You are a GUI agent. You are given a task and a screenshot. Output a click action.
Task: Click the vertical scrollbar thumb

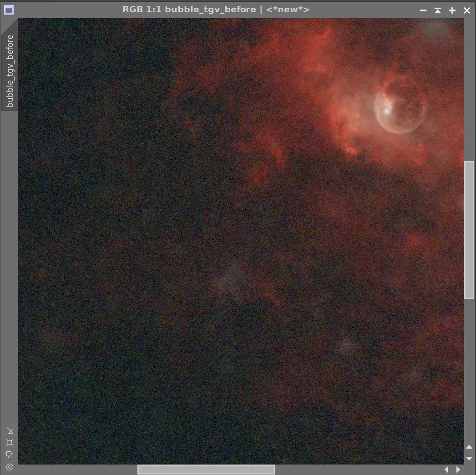coord(469,230)
